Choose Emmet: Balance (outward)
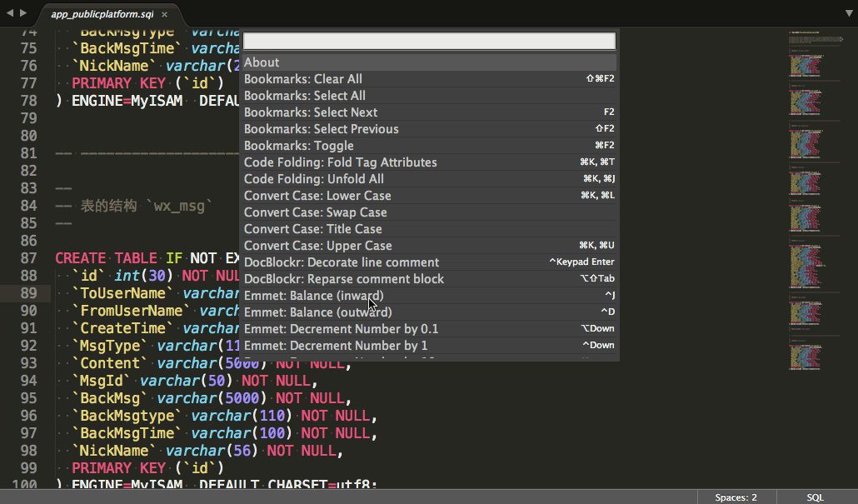Viewport: 858px width, 504px height. click(x=429, y=312)
